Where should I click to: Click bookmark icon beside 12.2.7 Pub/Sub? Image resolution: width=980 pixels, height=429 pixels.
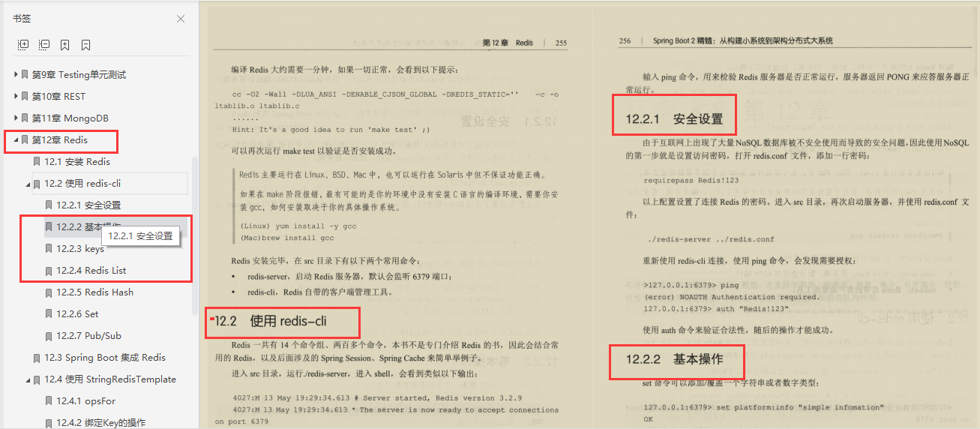pos(49,336)
